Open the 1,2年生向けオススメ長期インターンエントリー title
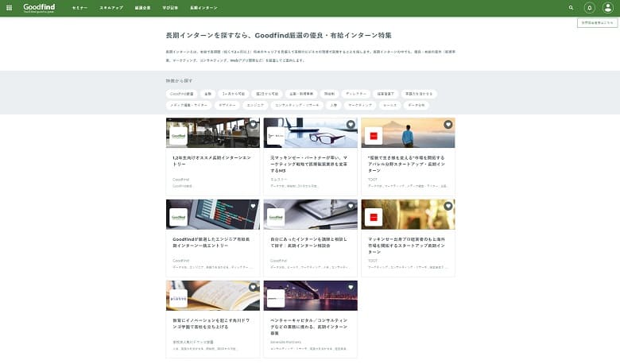 [x=211, y=161]
